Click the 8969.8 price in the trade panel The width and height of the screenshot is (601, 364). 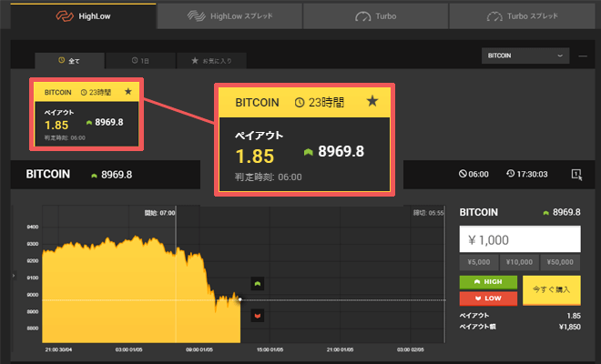pyautogui.click(x=566, y=212)
